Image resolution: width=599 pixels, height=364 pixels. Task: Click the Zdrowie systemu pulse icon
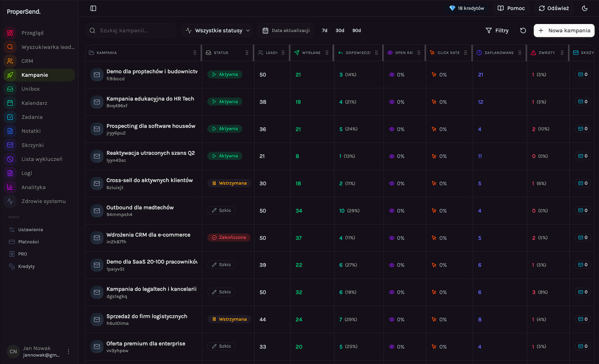(x=10, y=201)
